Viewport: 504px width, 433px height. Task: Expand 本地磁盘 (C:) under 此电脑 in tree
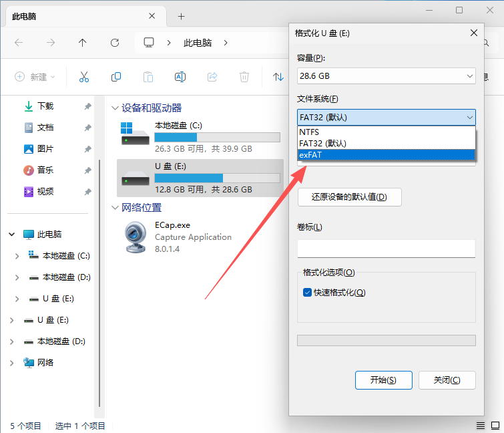coord(17,256)
